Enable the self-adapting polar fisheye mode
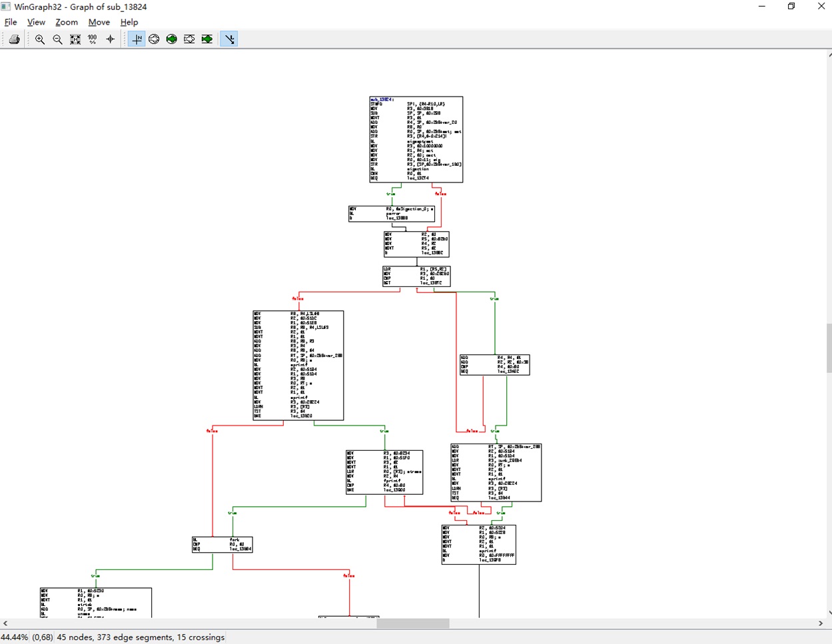Screen dimensions: 832x644 coord(171,39)
